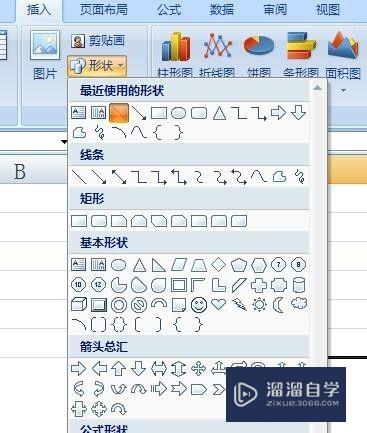
Task: Select Rounded Rectangle in 矩形 section
Action: (99, 221)
